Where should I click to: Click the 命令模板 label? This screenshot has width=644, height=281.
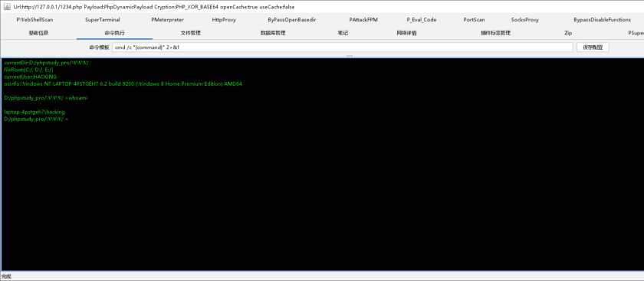pyautogui.click(x=100, y=47)
